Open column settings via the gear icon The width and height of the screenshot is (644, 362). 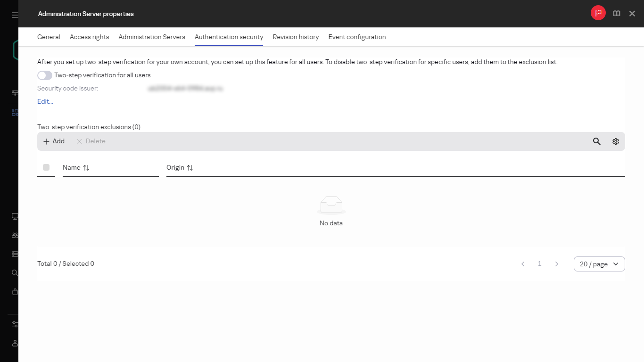tap(615, 141)
